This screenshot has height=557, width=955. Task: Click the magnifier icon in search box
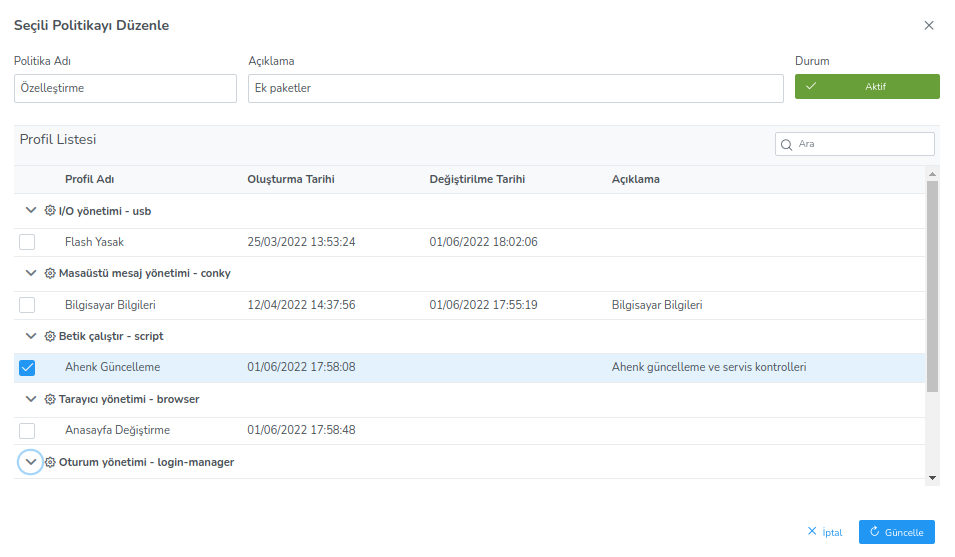point(787,144)
